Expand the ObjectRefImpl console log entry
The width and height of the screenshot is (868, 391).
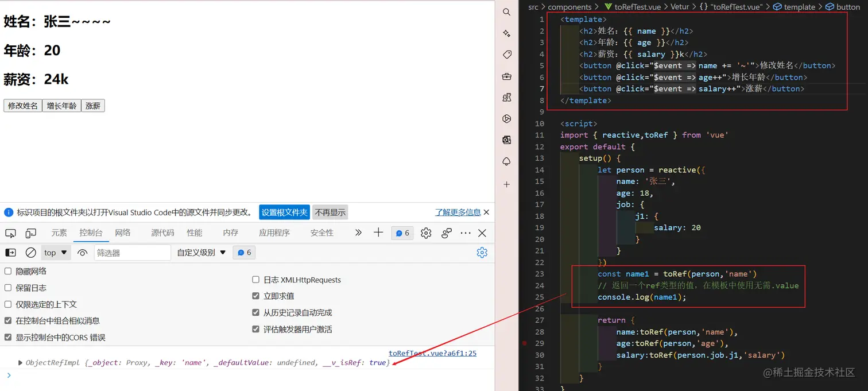(21, 363)
